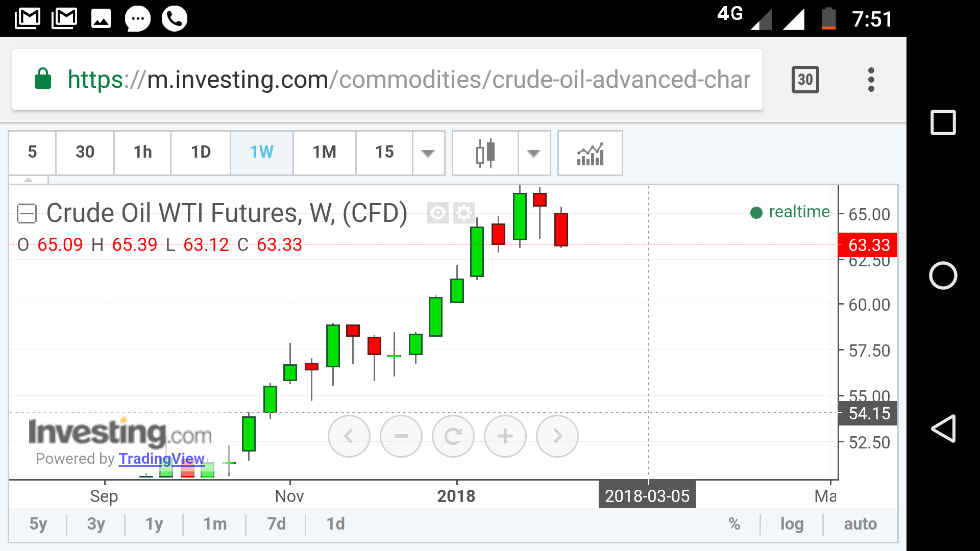This screenshot has height=551, width=980.
Task: Expand the time interval dropdown arrow
Action: pyautogui.click(x=428, y=153)
